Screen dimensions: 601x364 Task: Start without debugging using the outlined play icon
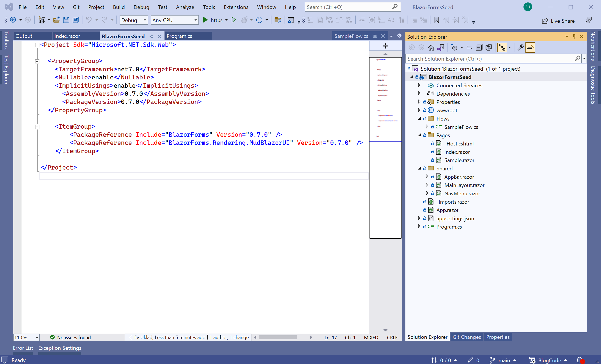tap(234, 20)
